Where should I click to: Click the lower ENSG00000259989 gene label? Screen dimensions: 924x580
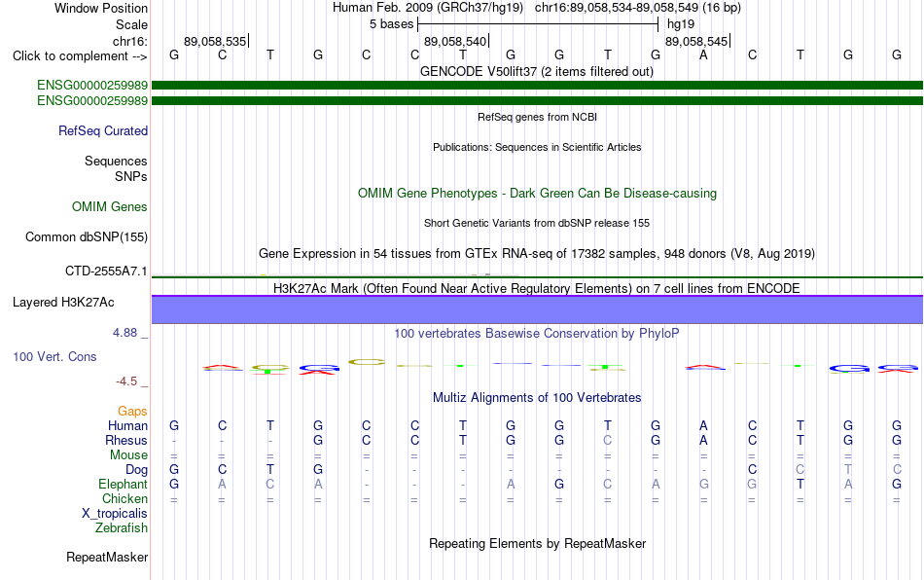tap(92, 101)
